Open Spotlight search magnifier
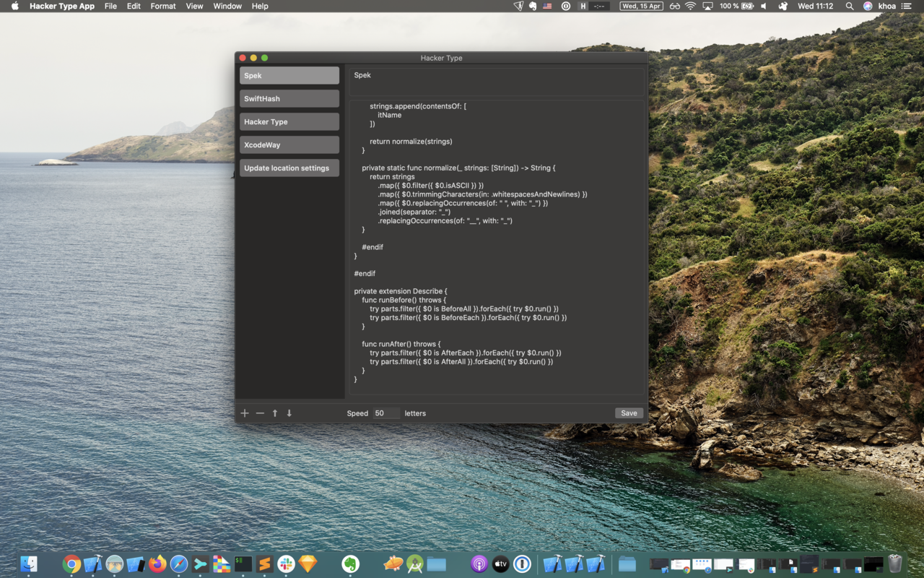924x578 pixels. (x=850, y=6)
